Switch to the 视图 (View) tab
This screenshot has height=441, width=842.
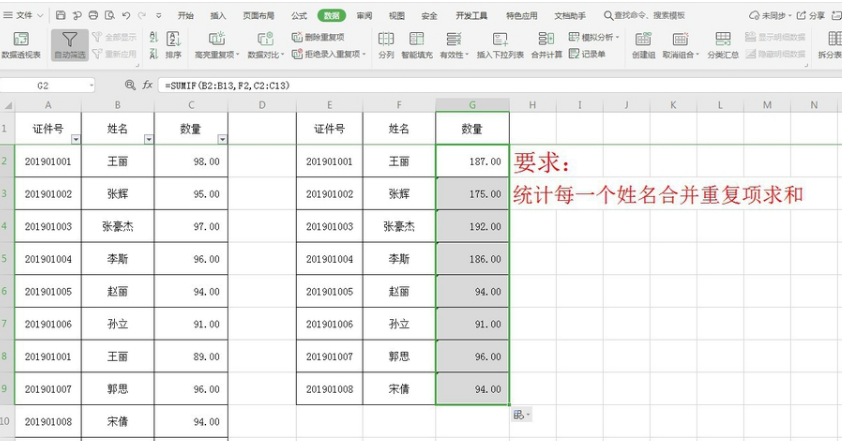(396, 16)
